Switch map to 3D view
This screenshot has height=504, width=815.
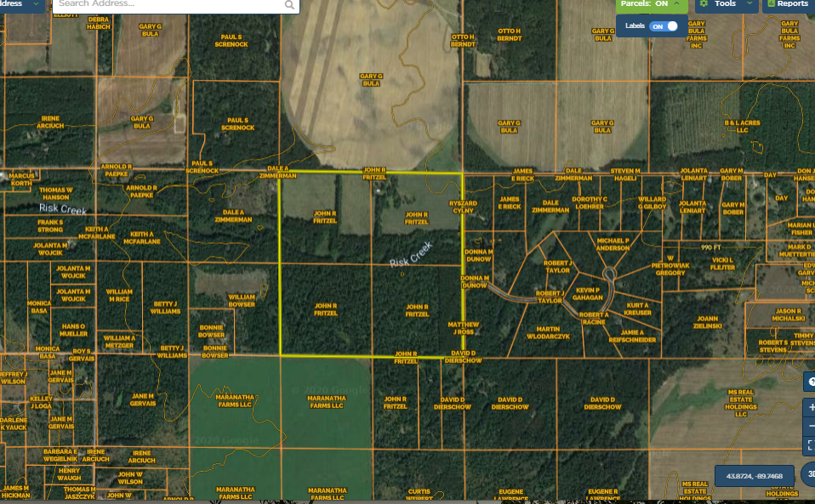click(810, 474)
